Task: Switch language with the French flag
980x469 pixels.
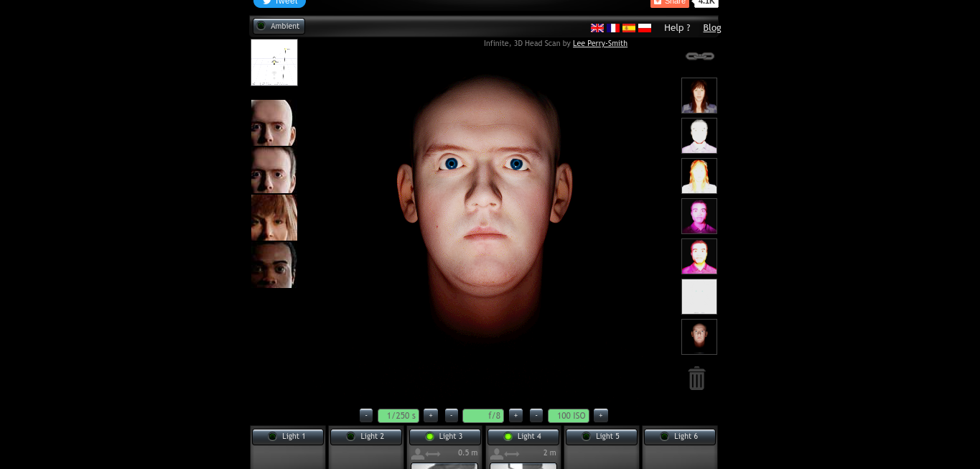Action: point(613,28)
